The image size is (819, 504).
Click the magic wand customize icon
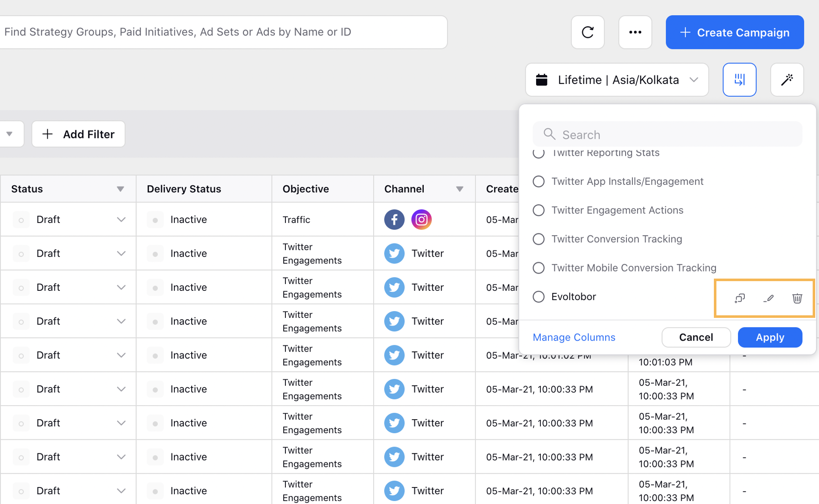click(x=788, y=79)
